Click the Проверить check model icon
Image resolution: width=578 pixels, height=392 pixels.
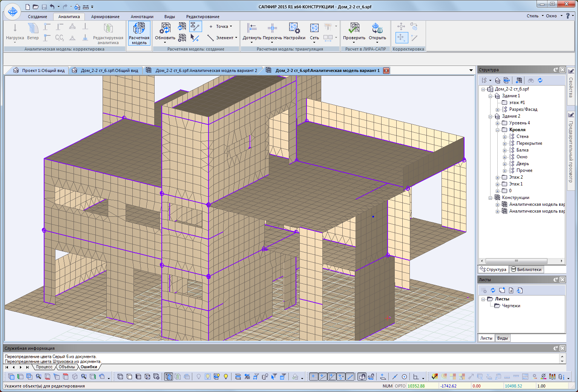(354, 28)
